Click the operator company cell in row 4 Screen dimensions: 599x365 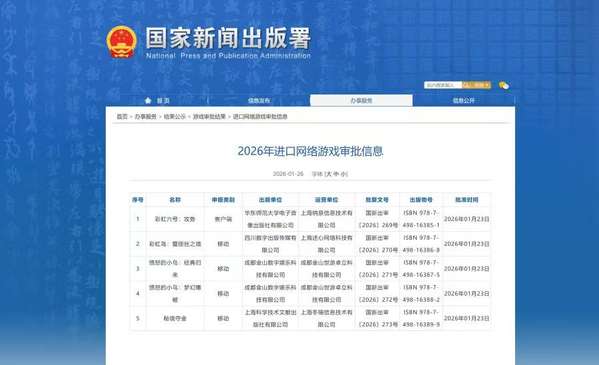[327, 294]
